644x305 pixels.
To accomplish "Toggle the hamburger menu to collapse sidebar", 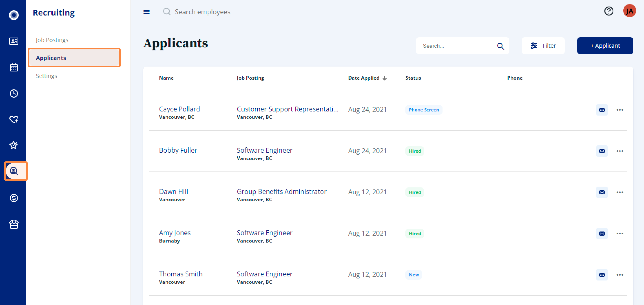I will 146,12.
